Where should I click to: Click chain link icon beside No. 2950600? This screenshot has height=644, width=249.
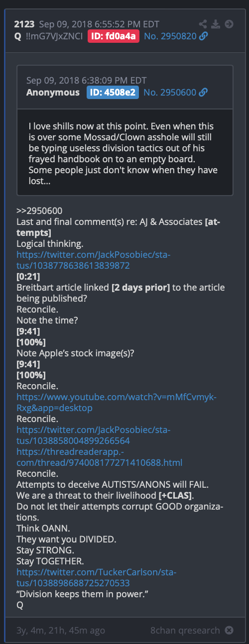click(203, 93)
